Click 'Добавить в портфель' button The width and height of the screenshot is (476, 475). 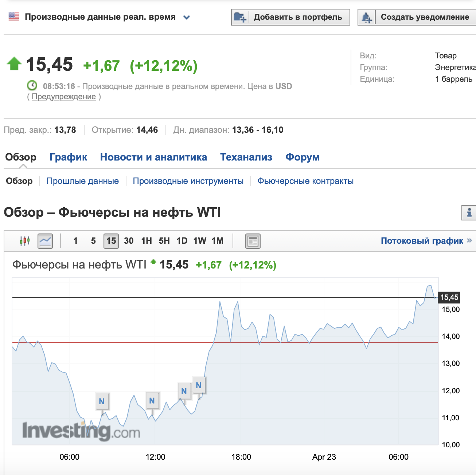290,17
